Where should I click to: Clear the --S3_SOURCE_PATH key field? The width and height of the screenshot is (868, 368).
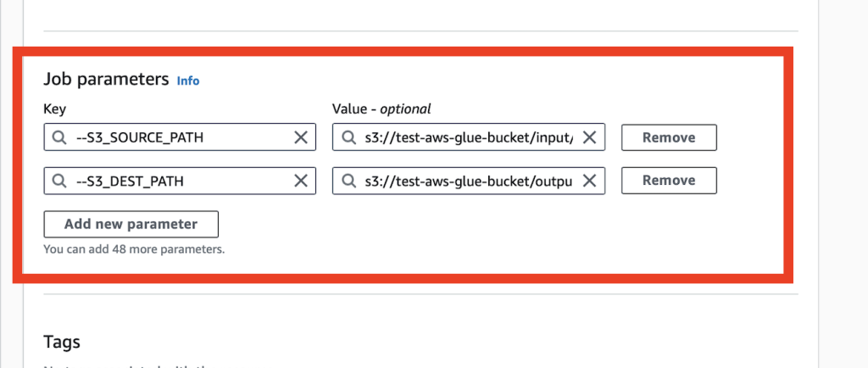tap(300, 137)
